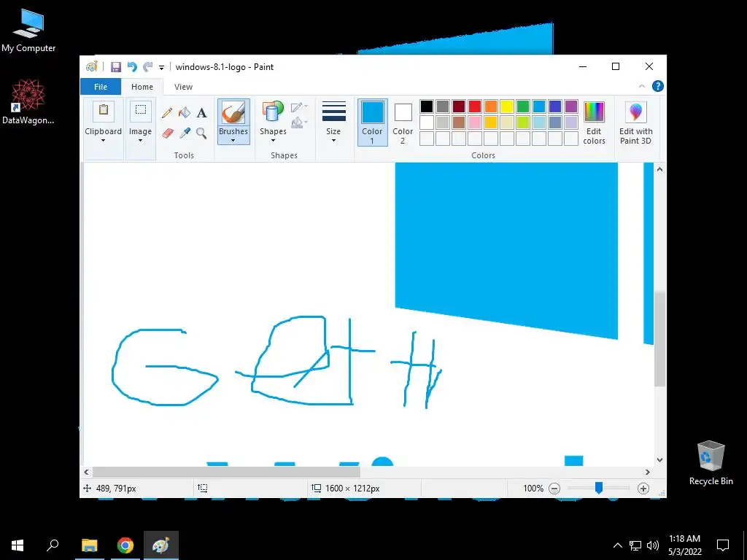Collapse the ribbon with the chevron
The height and width of the screenshot is (560, 747).
click(x=642, y=86)
